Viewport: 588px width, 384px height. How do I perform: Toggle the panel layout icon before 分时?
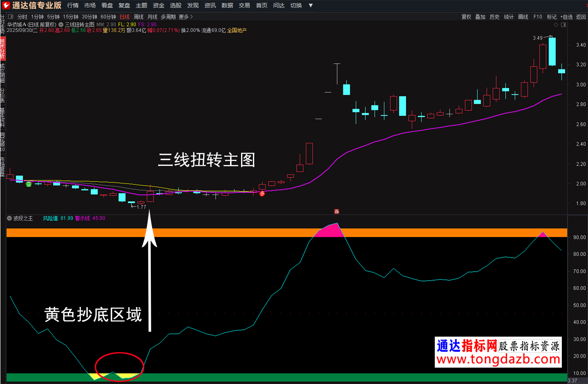[x=11, y=17]
